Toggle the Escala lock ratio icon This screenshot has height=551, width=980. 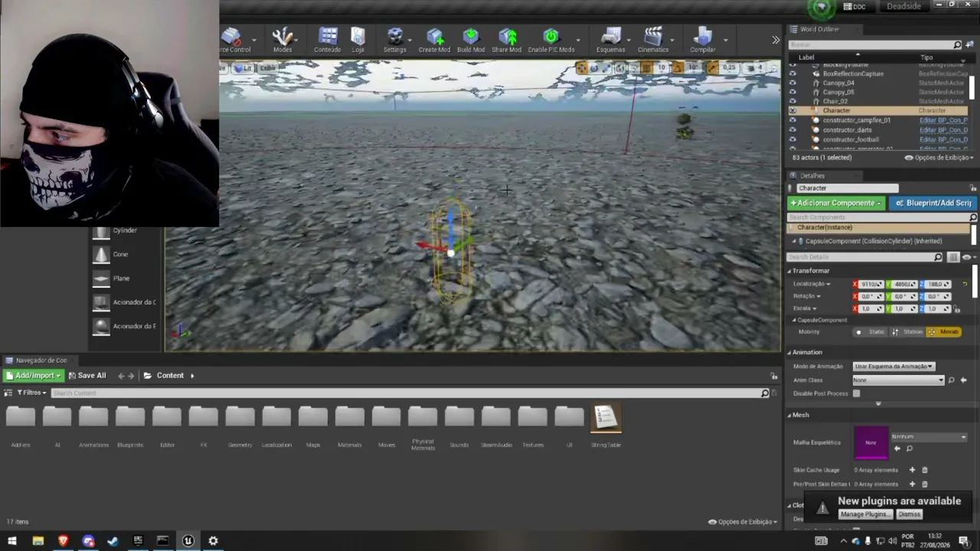pos(957,309)
